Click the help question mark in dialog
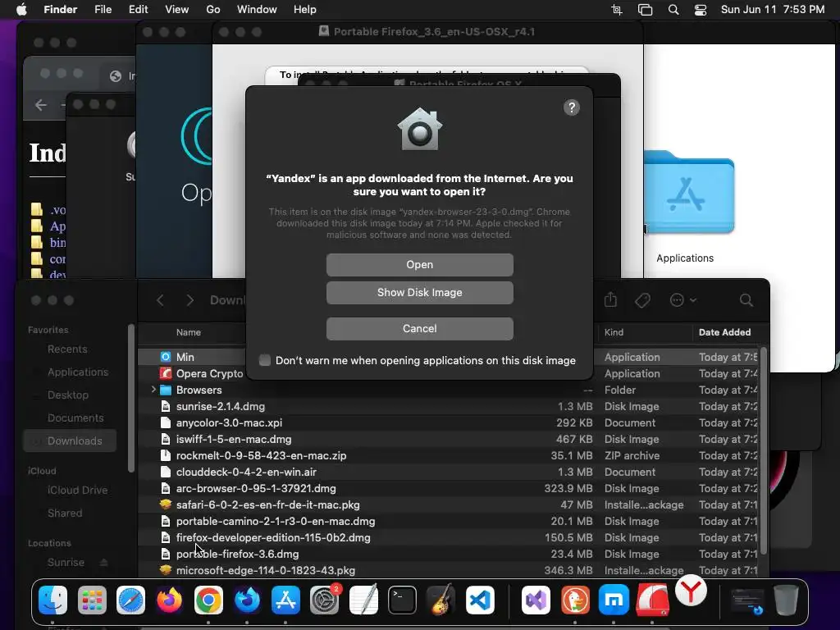The image size is (840, 630). (x=572, y=107)
